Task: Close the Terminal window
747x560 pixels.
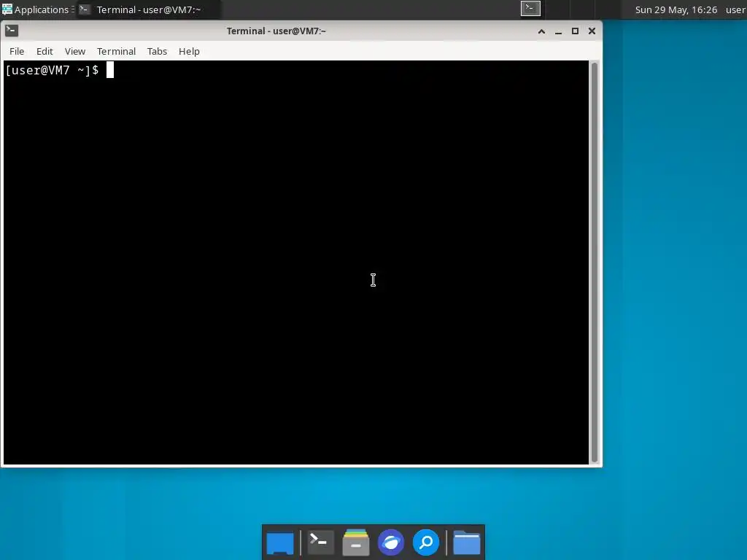Action: click(x=592, y=31)
